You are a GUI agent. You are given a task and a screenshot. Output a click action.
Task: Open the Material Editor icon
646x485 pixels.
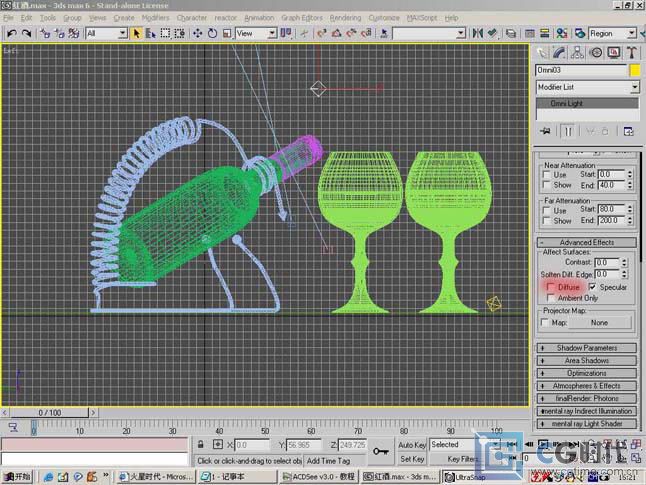coord(562,33)
